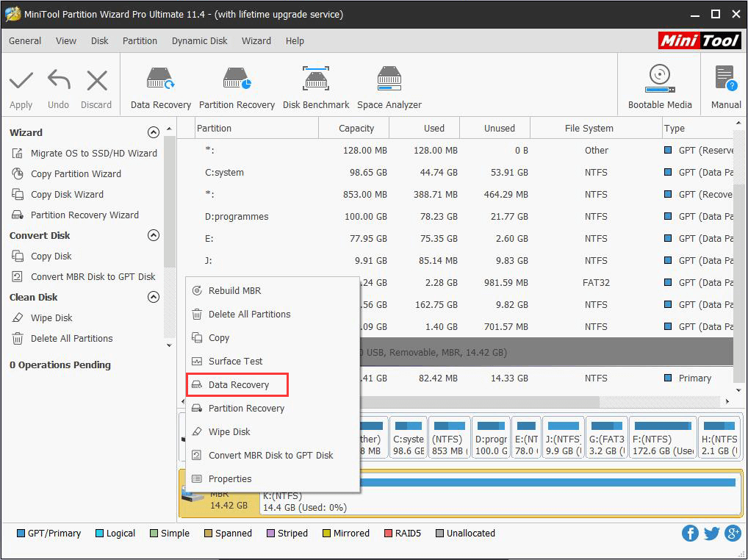Viewport: 748px width, 560px height.
Task: Click the Apply checkmark button
Action: click(x=21, y=80)
